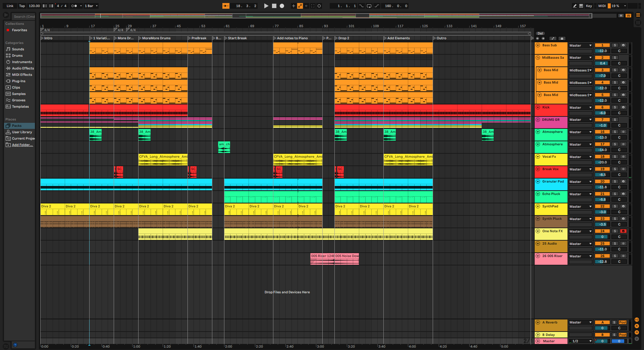This screenshot has width=644, height=350.
Task: Click the Tap tempo button
Action: pos(22,6)
